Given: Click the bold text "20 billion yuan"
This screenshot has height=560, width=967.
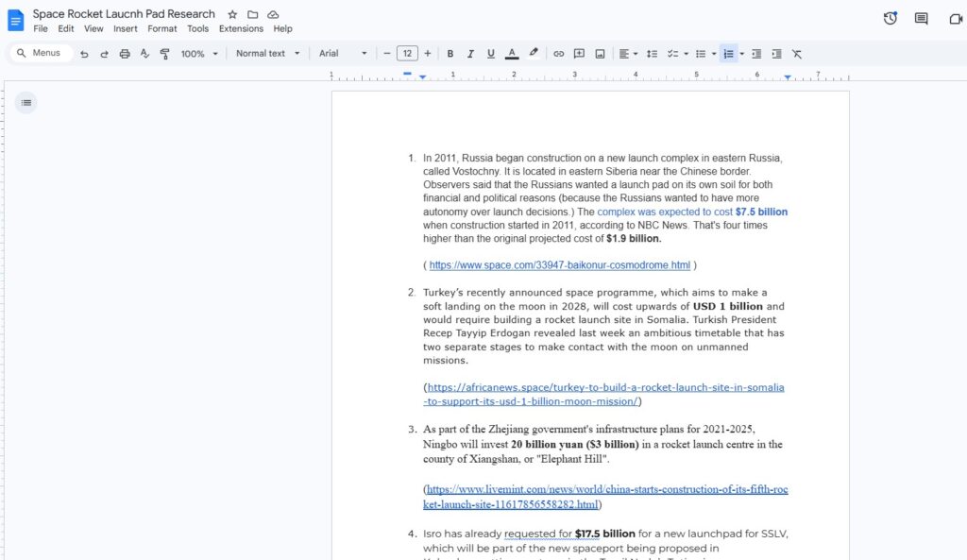Looking at the screenshot, I should point(547,444).
